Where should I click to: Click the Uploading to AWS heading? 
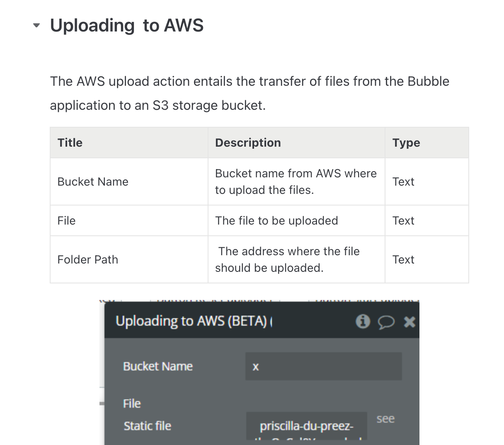point(127,25)
